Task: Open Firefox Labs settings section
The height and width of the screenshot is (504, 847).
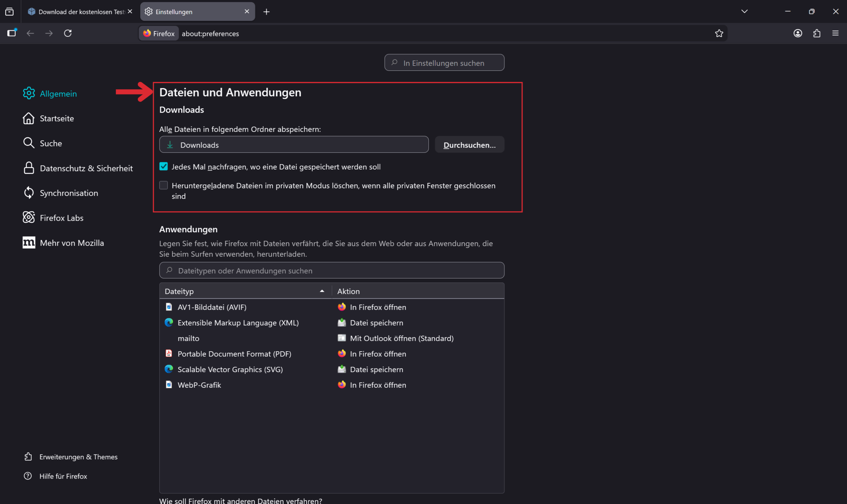Action: click(x=61, y=218)
